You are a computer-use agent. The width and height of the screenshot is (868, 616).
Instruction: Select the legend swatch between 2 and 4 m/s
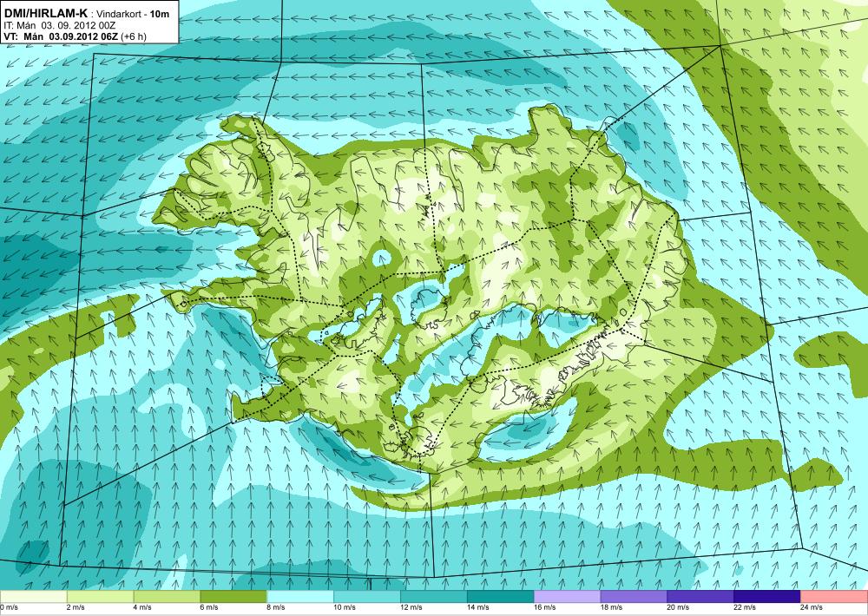click(x=100, y=597)
